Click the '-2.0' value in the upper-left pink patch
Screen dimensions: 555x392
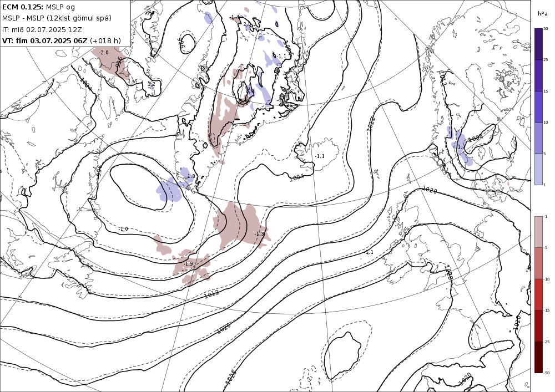pos(104,53)
